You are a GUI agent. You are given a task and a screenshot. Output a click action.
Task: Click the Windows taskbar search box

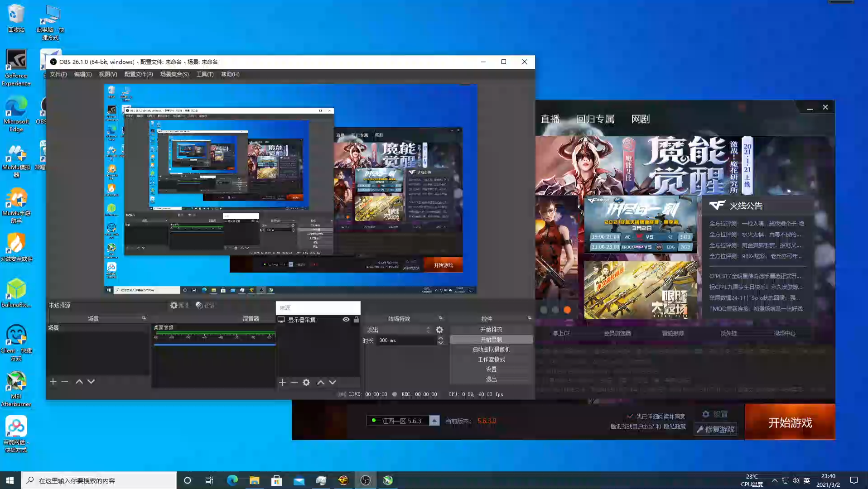[x=99, y=480]
